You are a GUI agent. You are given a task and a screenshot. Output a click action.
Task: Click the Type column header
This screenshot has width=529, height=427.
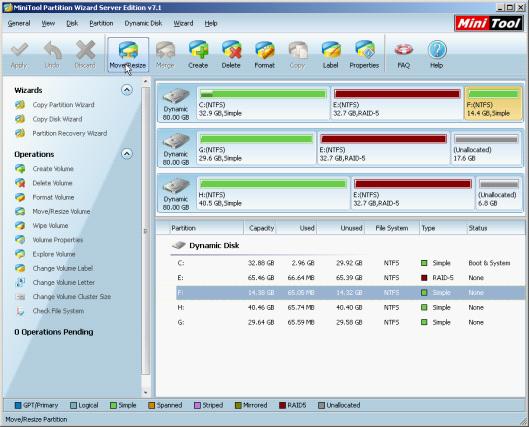pos(443,228)
